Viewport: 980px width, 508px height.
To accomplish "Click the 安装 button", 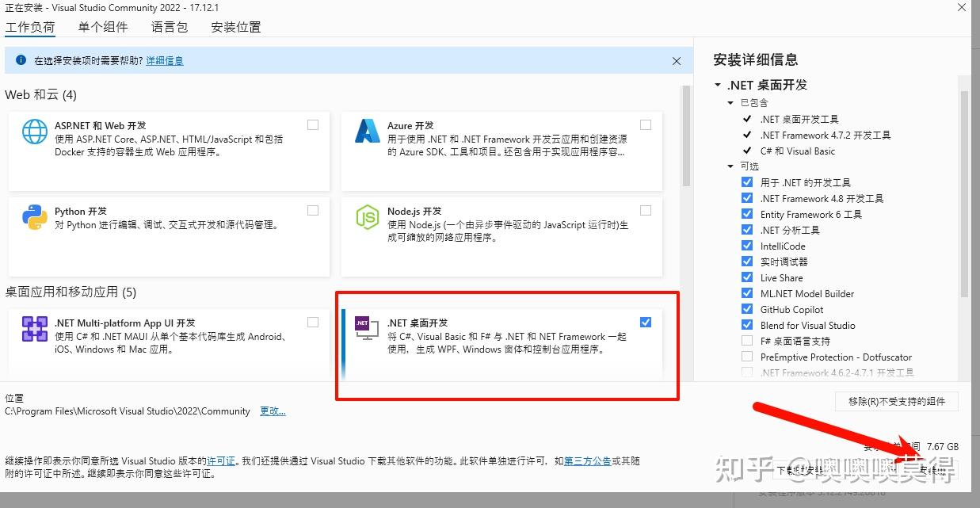I will point(932,470).
